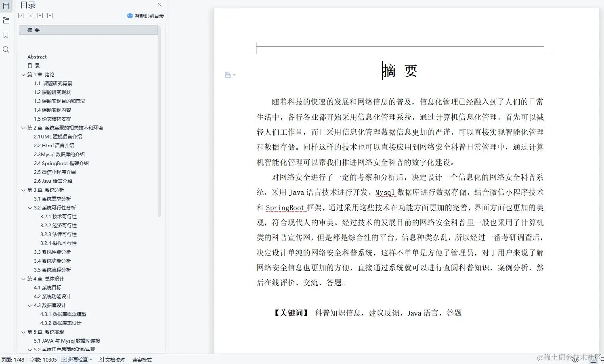
Task: Go to 2.2 Html 语言介绍
Action: [54, 146]
